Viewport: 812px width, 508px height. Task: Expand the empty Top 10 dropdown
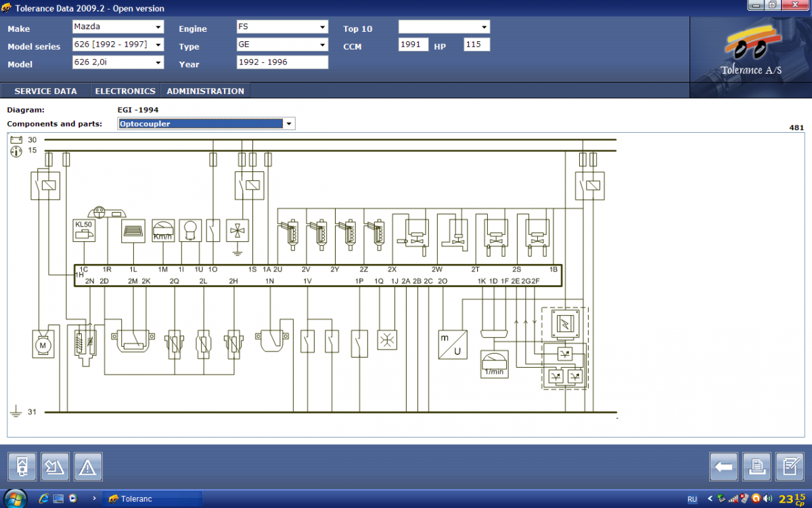444,27
